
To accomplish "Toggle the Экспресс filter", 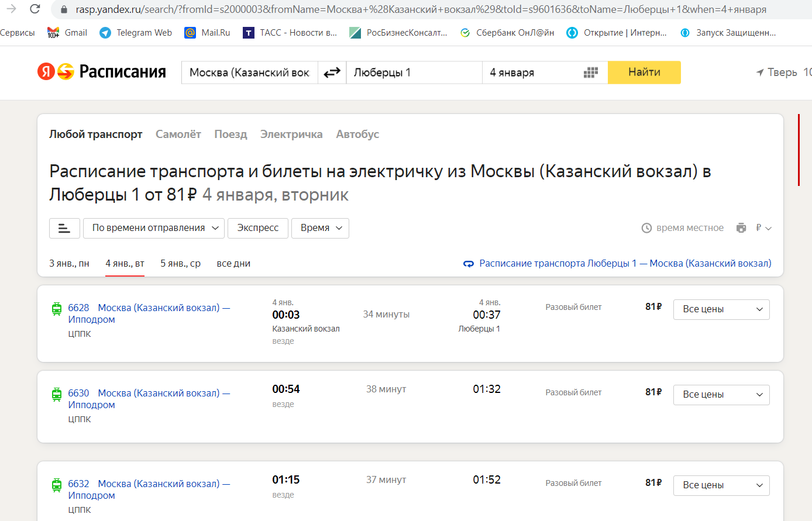I will tap(257, 228).
